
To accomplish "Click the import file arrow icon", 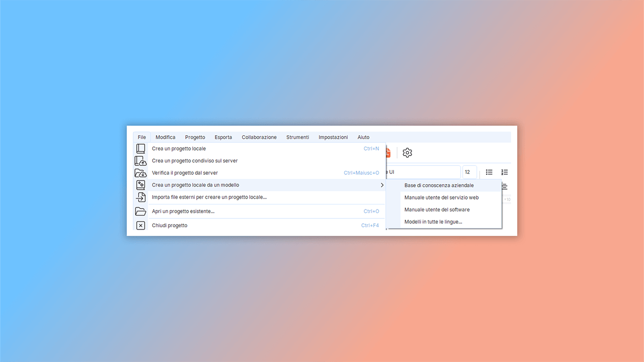I will pos(141,197).
